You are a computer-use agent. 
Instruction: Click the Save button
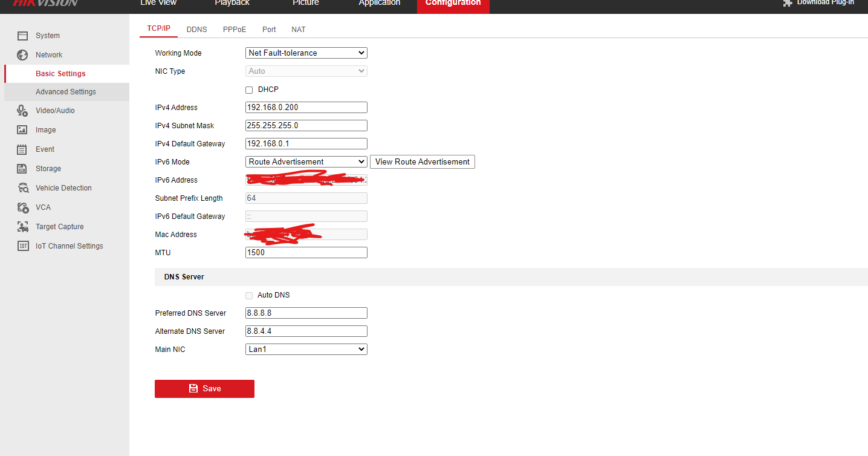(x=204, y=388)
